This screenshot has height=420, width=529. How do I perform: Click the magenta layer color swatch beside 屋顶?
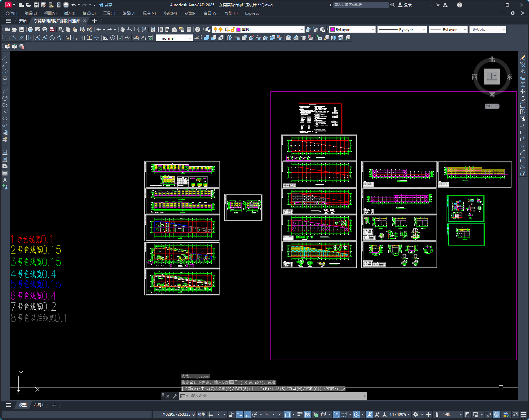(239, 29)
